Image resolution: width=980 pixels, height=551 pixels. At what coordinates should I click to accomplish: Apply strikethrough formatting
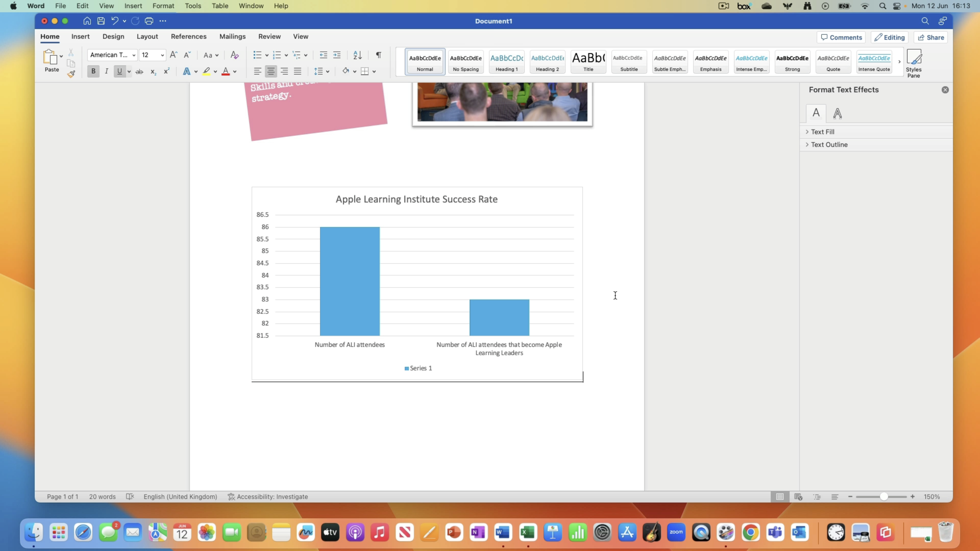[x=139, y=71]
